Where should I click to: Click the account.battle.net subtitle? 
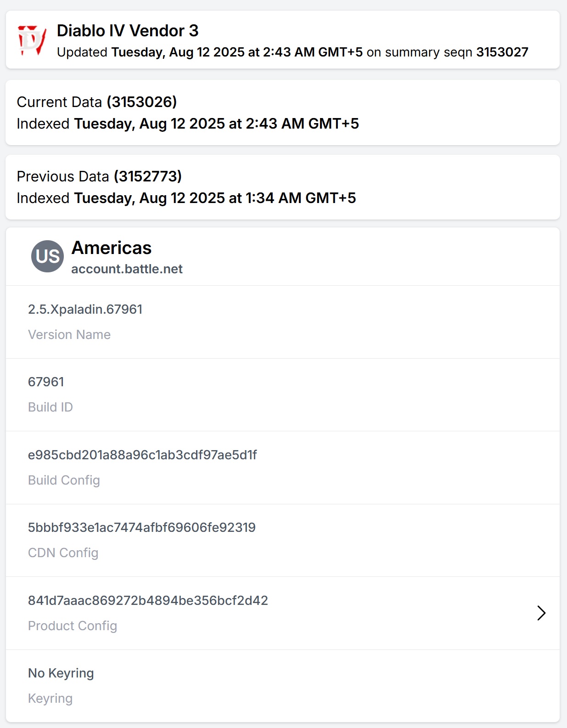[127, 269]
